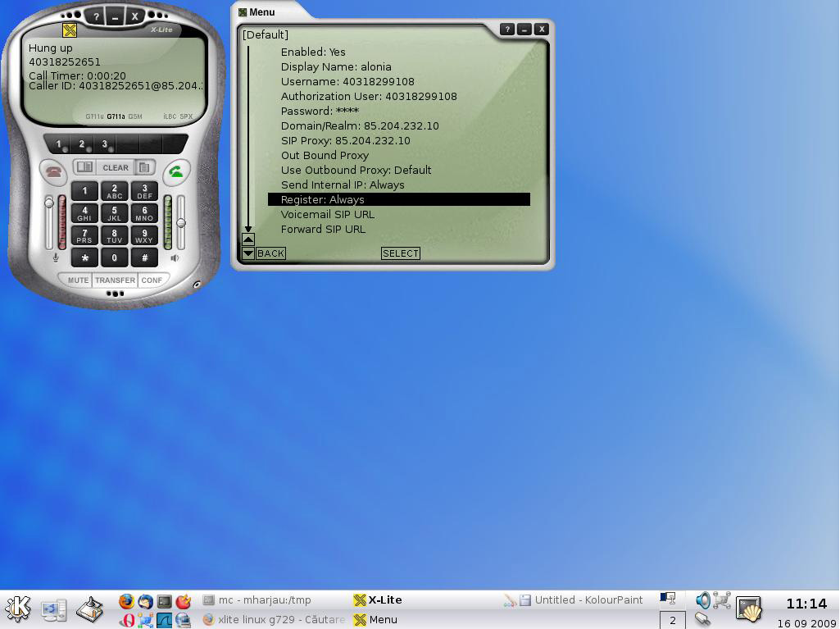Viewport: 840px width, 629px height.
Task: Click the BACK button in Menu window
Action: coord(270,253)
